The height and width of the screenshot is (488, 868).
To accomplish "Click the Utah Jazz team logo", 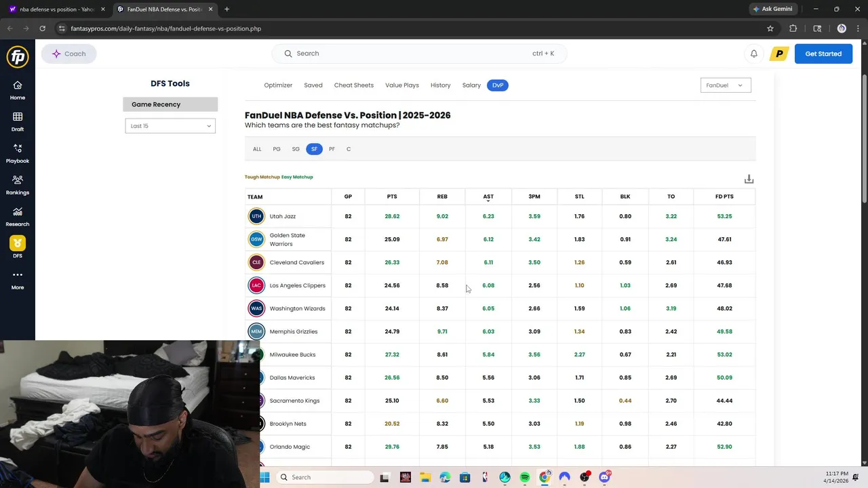I will pyautogui.click(x=256, y=216).
